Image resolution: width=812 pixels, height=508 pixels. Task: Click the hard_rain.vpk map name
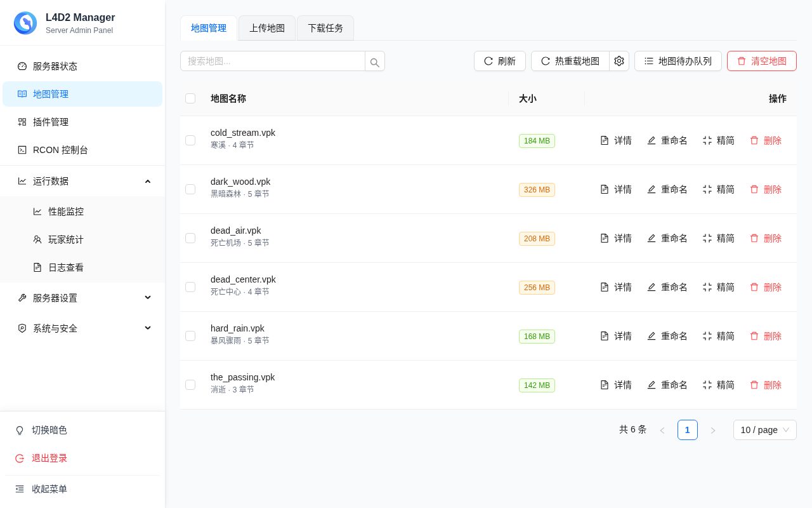(x=237, y=328)
